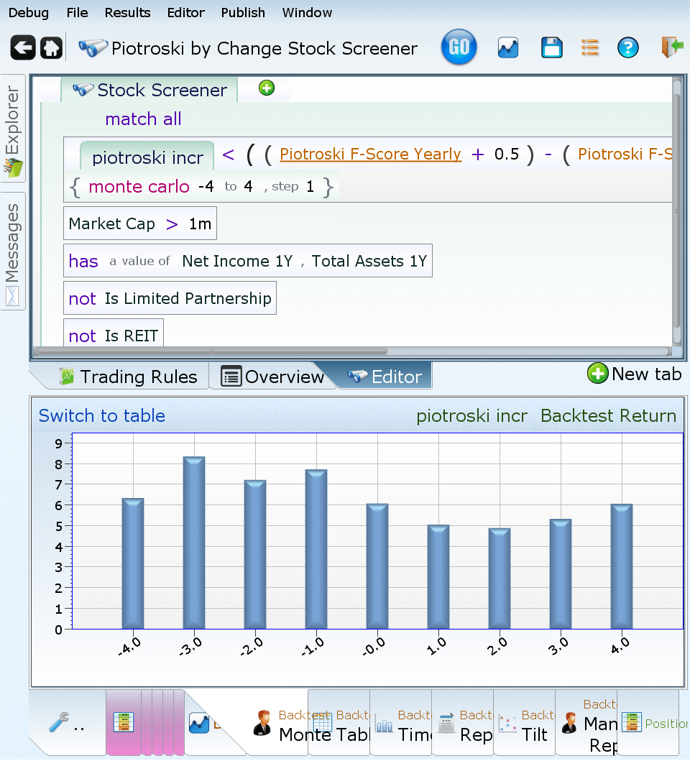Click the New tab button
690x784 pixels.
635,374
